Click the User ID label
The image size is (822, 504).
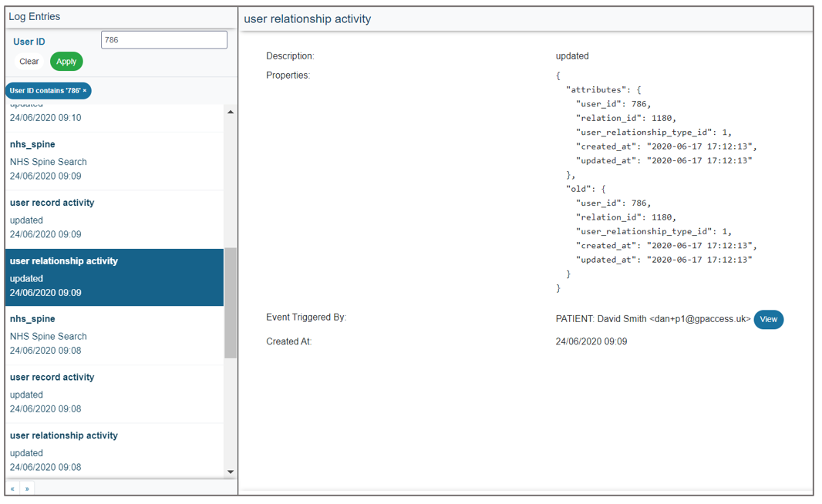pyautogui.click(x=29, y=42)
